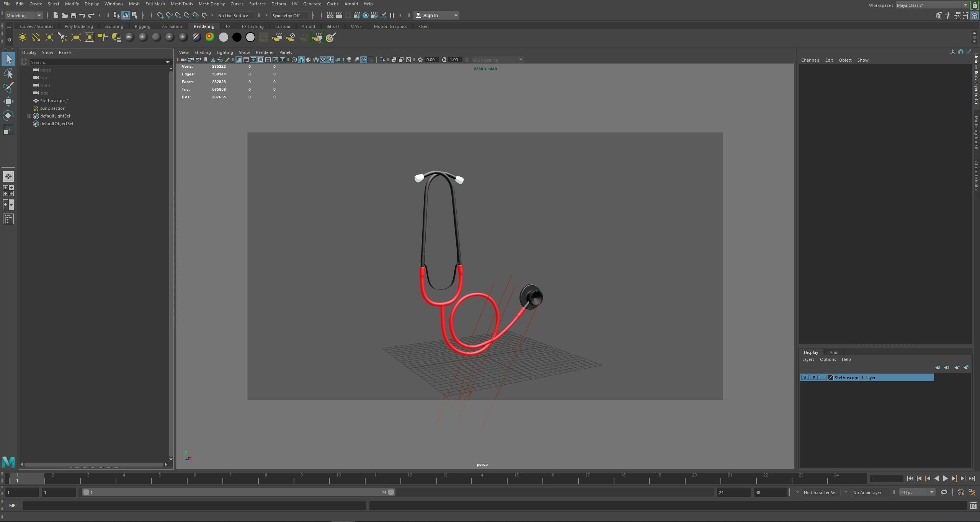Toggle visibility V of Stethoscope_1_Layer
This screenshot has width=980, height=522.
[x=805, y=378]
